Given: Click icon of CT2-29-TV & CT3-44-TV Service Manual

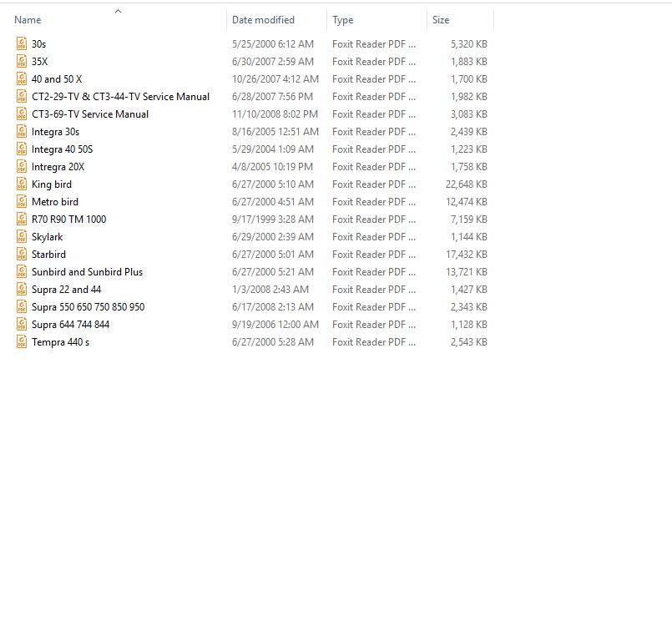Looking at the screenshot, I should pyautogui.click(x=22, y=97).
